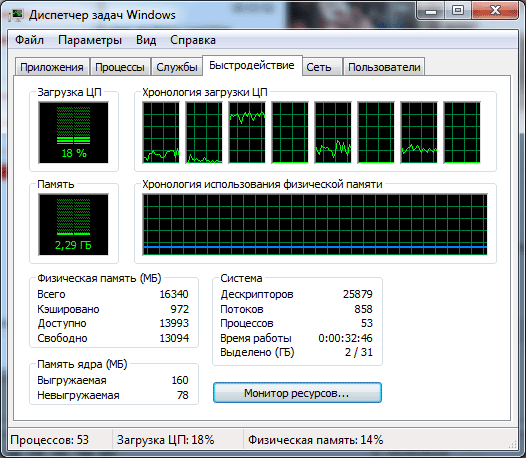This screenshot has height=458, width=526.
Task: Click the Всего value 16340
Action: coord(174,294)
